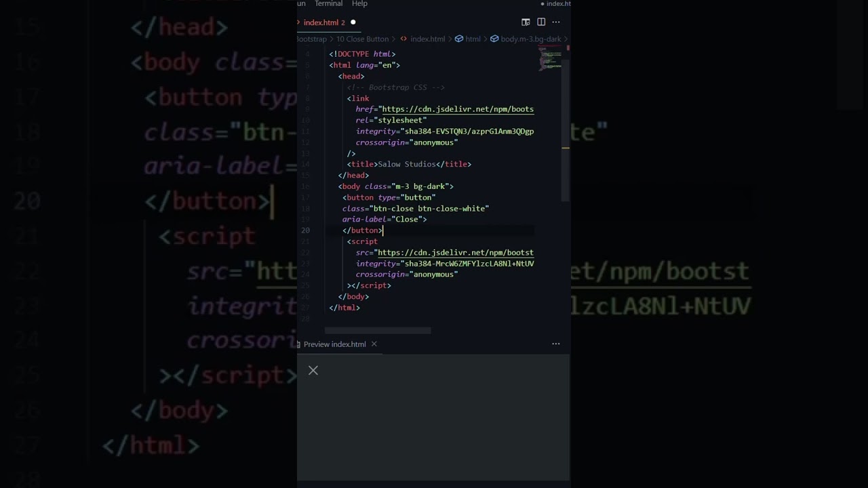Click the closing '</html>' tag
Image resolution: width=868 pixels, height=488 pixels.
point(344,308)
